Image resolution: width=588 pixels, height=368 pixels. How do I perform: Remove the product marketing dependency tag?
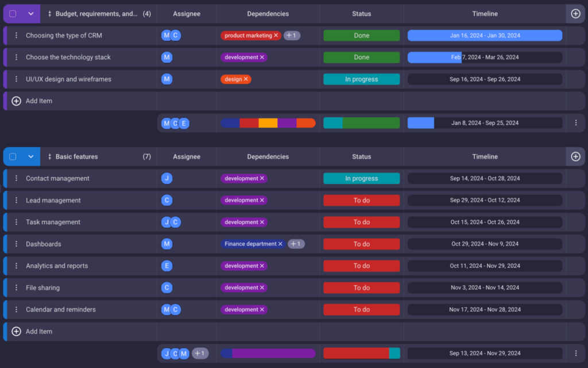click(276, 36)
